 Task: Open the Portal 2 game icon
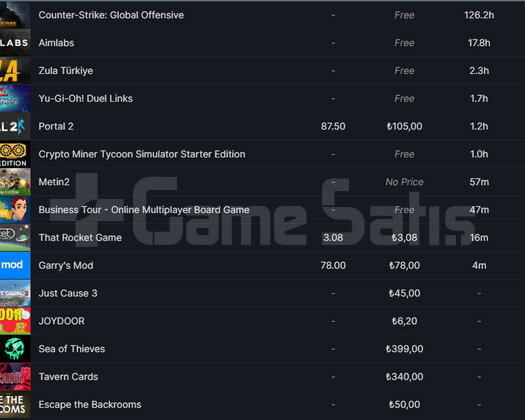coord(15,126)
